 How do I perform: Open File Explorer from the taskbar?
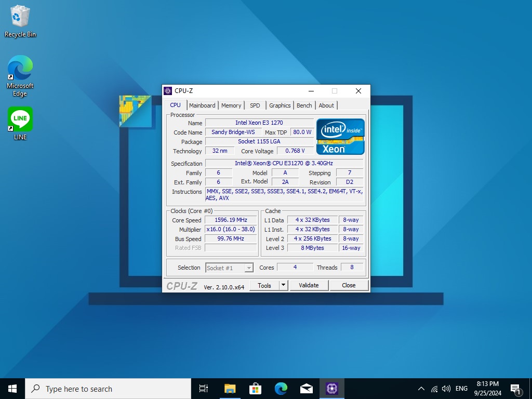click(x=230, y=389)
